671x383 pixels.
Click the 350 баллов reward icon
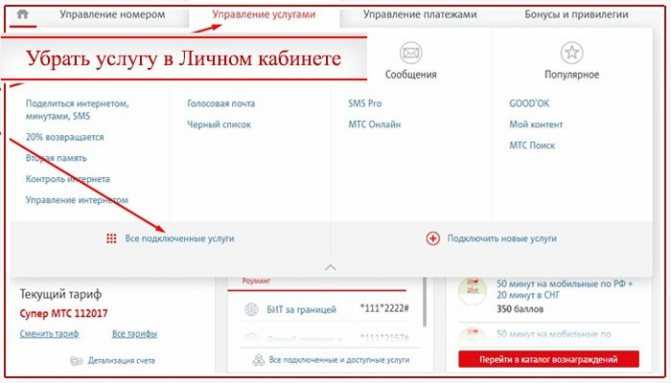click(x=472, y=291)
